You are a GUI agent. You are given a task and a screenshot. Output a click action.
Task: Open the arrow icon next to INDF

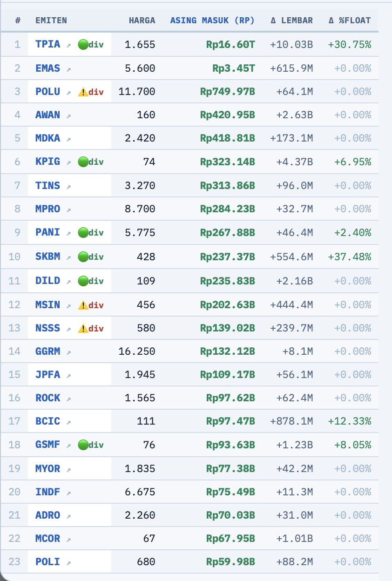tap(68, 493)
